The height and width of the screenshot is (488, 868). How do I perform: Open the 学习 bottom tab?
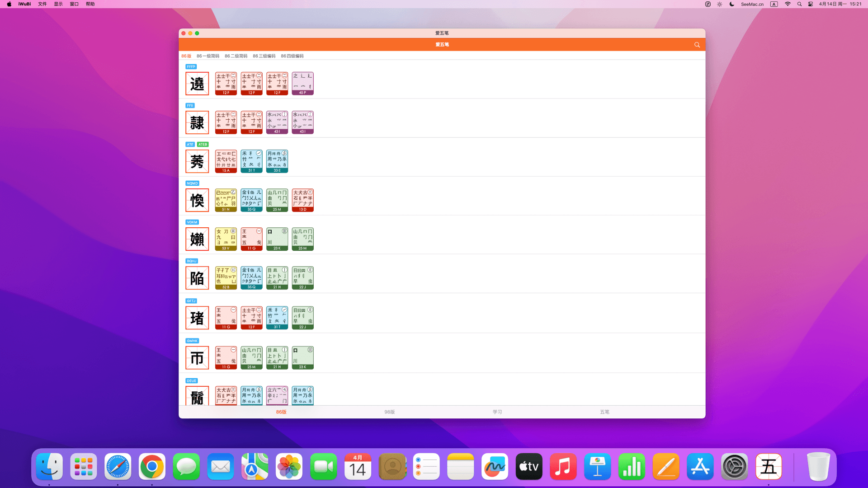[x=497, y=412]
